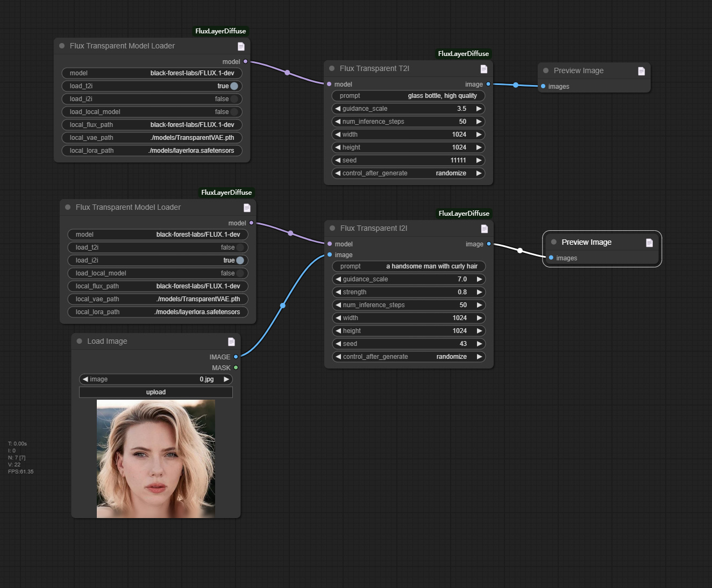This screenshot has height=588, width=712.
Task: Open the note icon on Flux Transparent I2I node
Action: pyautogui.click(x=484, y=229)
